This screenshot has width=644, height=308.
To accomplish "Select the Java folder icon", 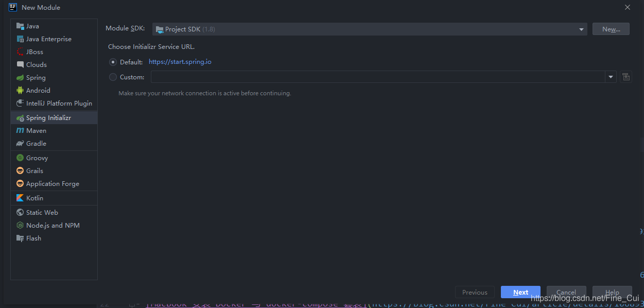I will tap(20, 26).
